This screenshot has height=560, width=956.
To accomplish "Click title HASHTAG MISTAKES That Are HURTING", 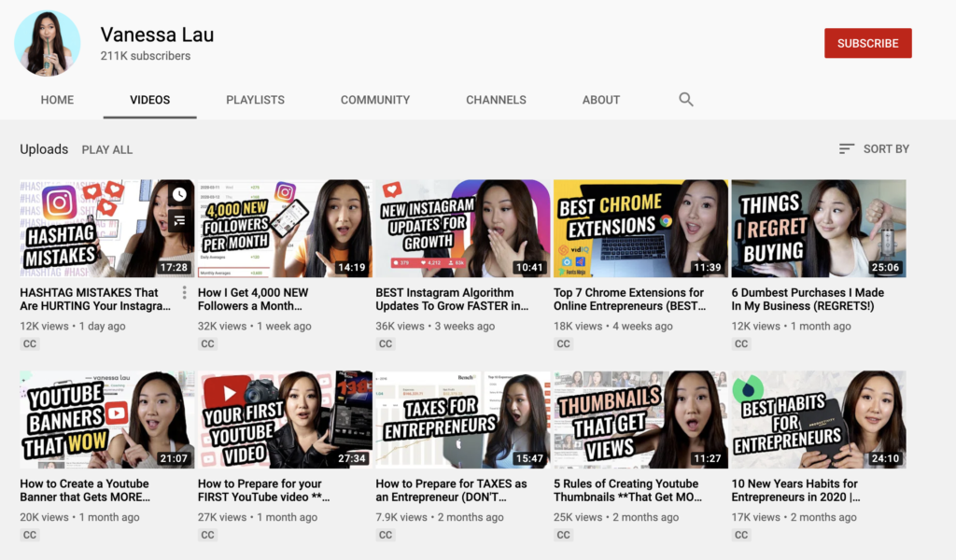I will coord(95,300).
